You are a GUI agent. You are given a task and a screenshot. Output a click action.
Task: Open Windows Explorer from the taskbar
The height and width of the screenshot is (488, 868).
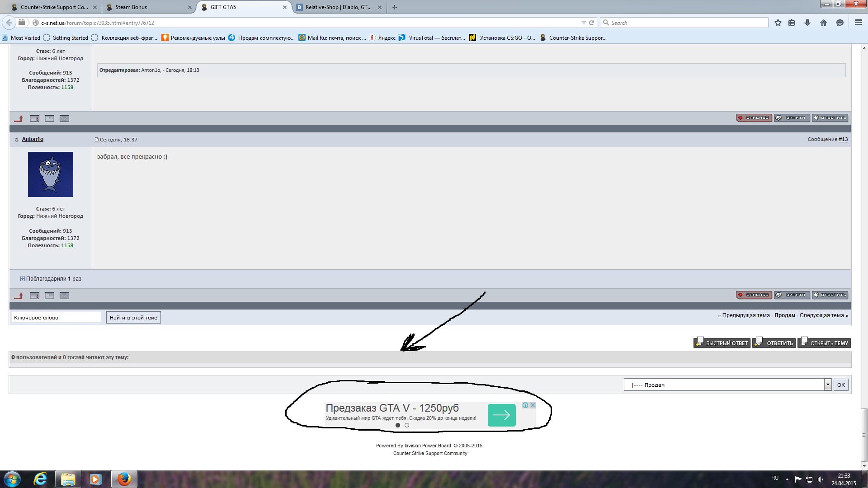(x=68, y=479)
